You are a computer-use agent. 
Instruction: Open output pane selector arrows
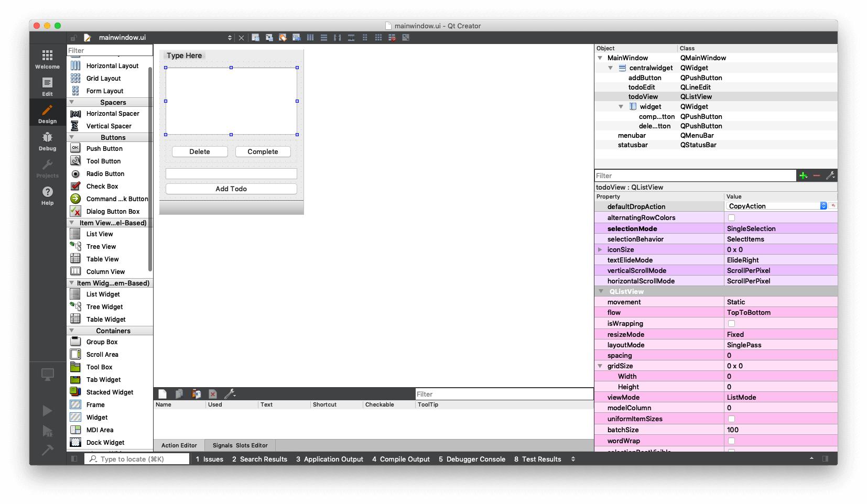click(573, 459)
